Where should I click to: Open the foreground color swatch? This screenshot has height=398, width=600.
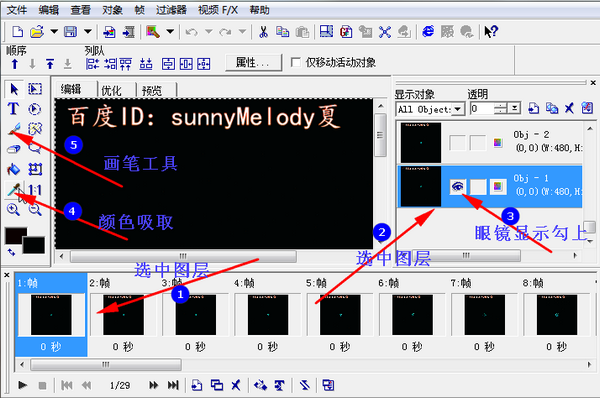16,236
